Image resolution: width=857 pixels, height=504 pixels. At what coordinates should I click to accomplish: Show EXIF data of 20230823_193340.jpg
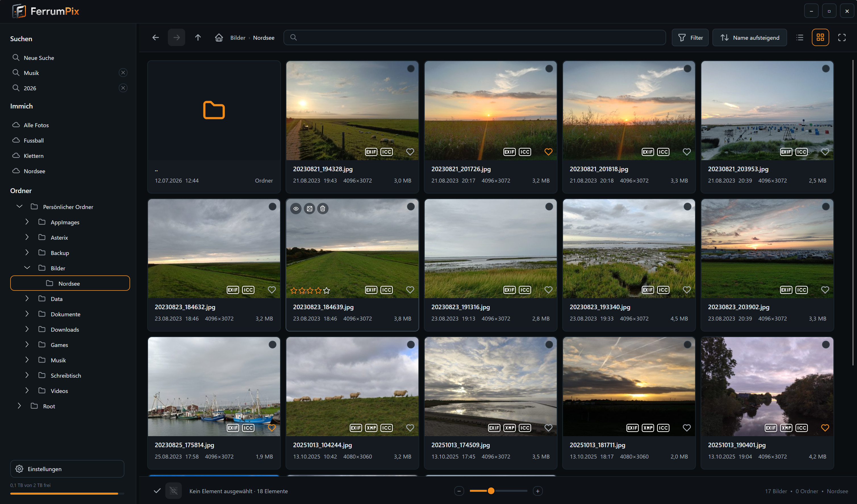[648, 290]
